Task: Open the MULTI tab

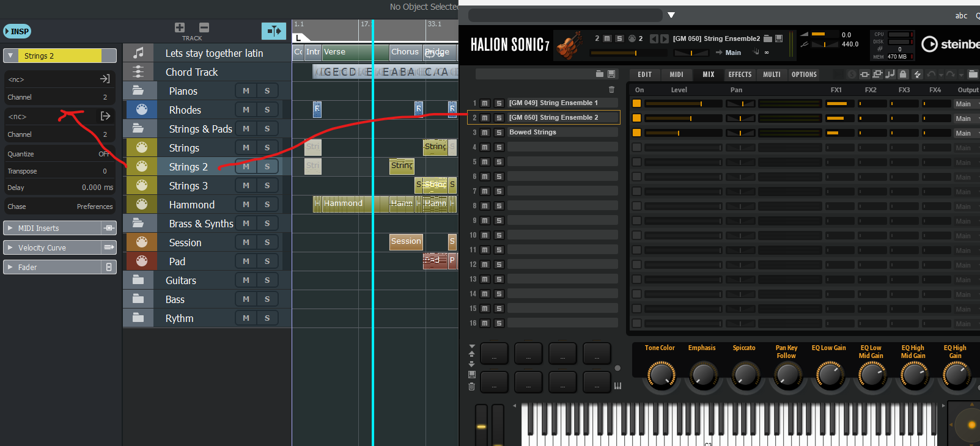Action: 772,75
